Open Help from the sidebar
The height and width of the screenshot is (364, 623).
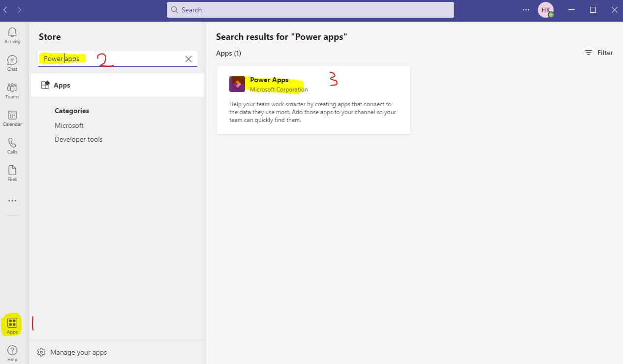click(12, 351)
